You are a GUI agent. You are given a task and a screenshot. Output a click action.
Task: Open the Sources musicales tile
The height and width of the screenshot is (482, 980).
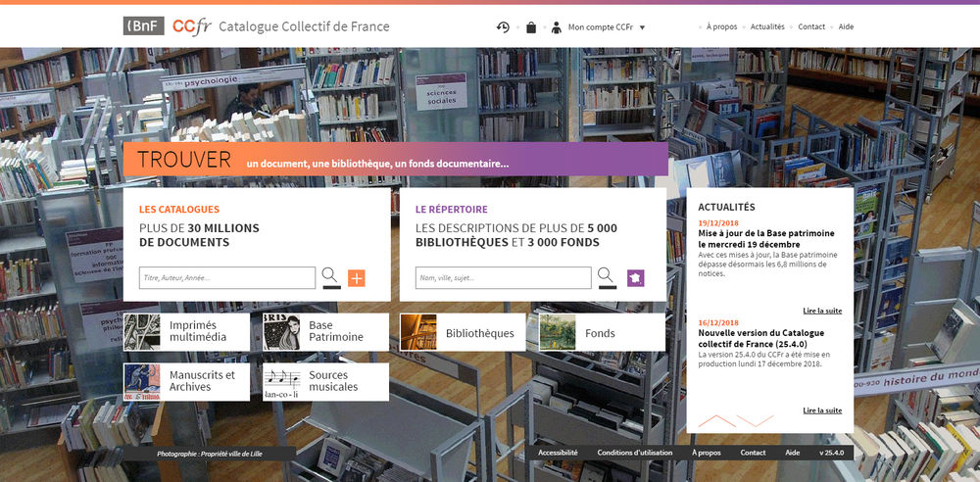[x=325, y=382]
